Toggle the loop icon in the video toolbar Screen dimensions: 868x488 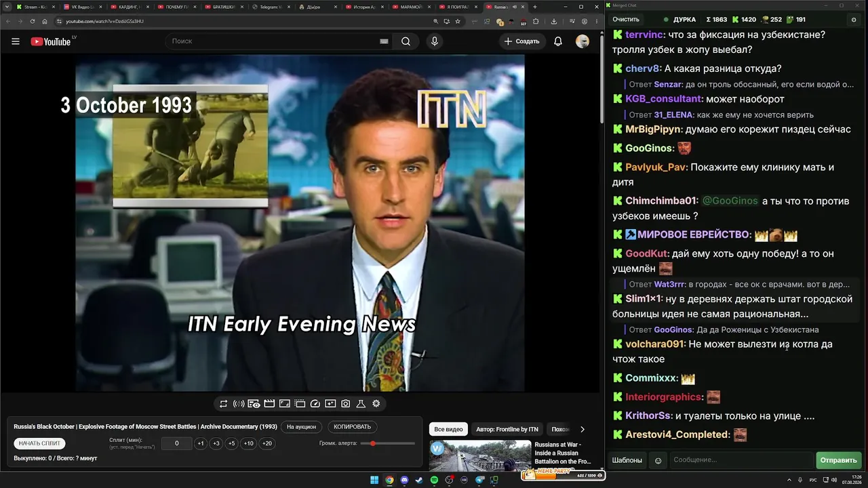coord(223,404)
